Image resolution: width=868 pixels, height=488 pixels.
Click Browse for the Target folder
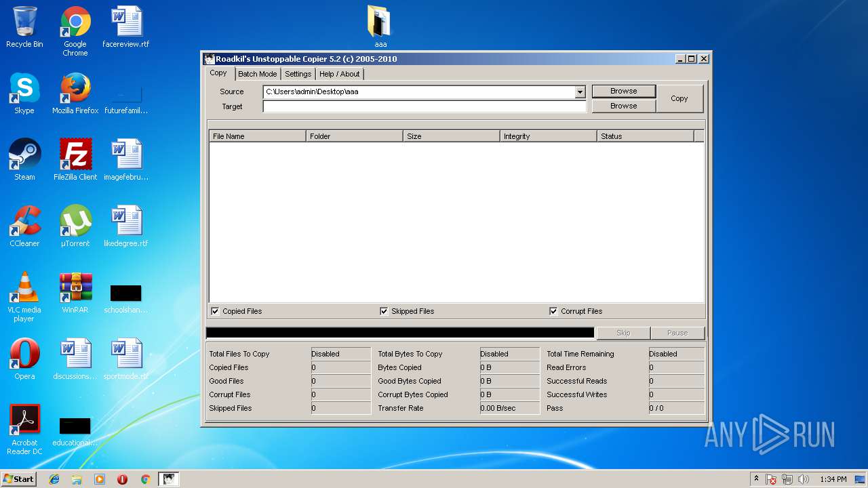(x=624, y=106)
